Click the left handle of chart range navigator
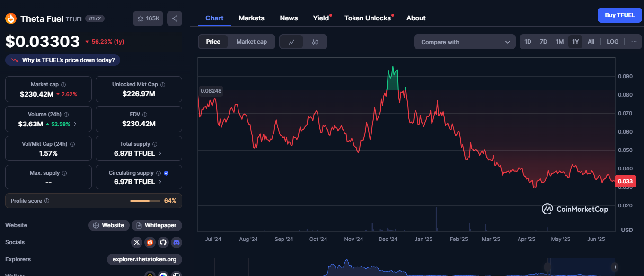The width and height of the screenshot is (644, 276). (x=547, y=267)
